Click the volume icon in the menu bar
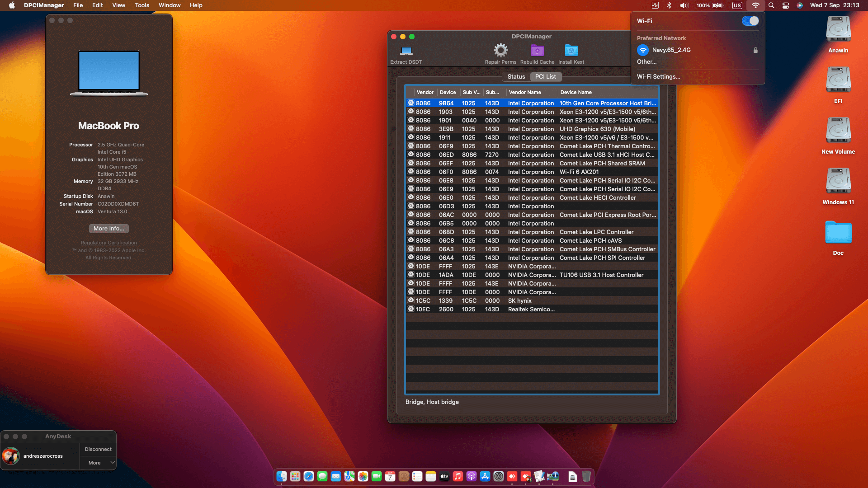The width and height of the screenshot is (868, 488). coord(684,5)
